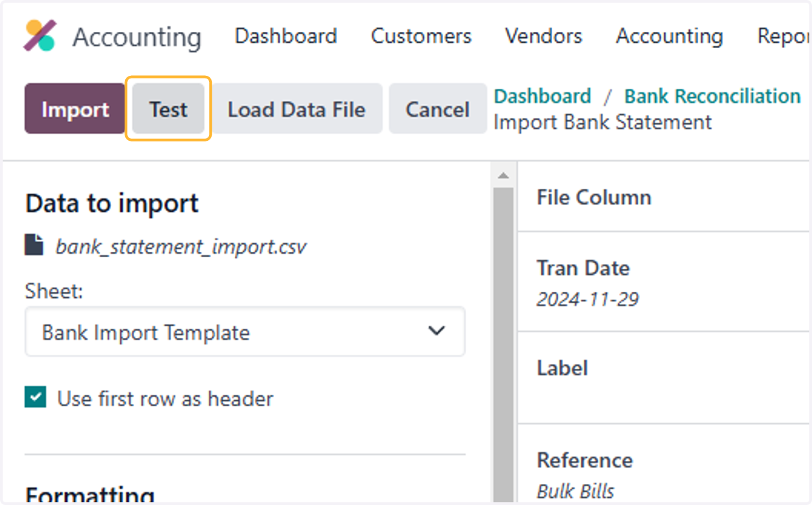Click the left panel vertical scrollbar thumb
Screen dimensions: 812x505
pos(503,345)
